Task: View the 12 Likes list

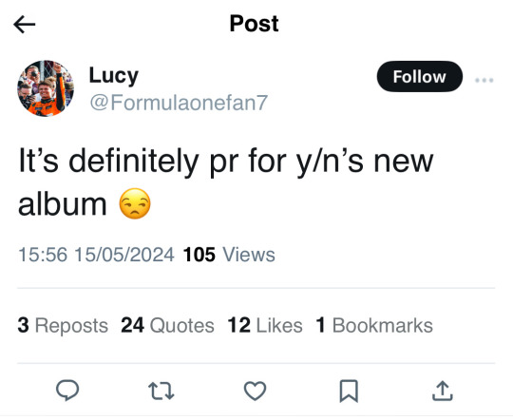Action: (265, 325)
